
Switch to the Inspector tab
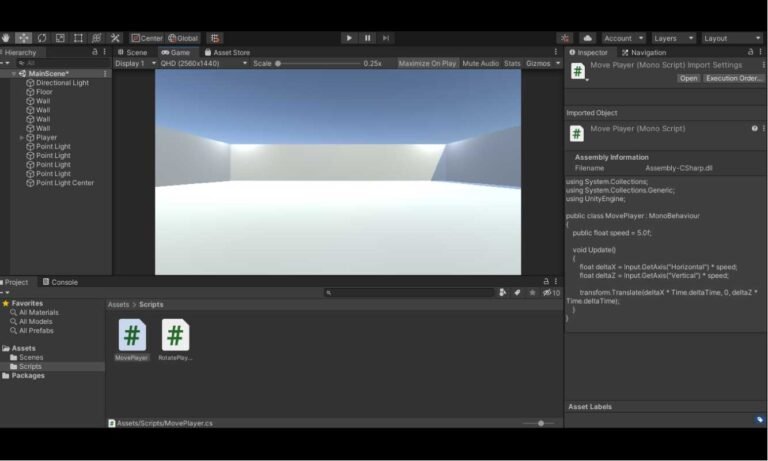(x=588, y=52)
